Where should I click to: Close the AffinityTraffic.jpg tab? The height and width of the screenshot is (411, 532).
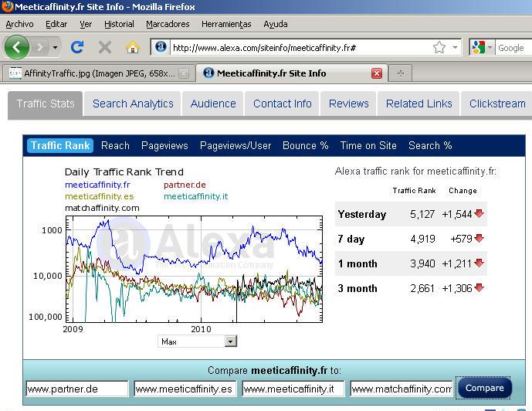184,73
